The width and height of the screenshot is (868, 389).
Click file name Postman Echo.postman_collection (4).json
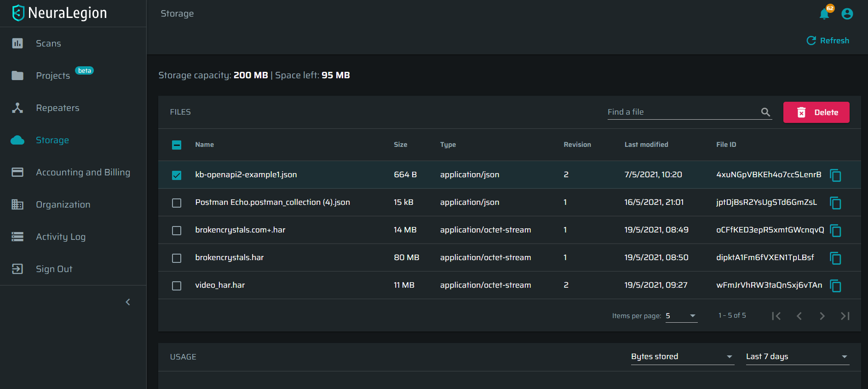(x=272, y=202)
